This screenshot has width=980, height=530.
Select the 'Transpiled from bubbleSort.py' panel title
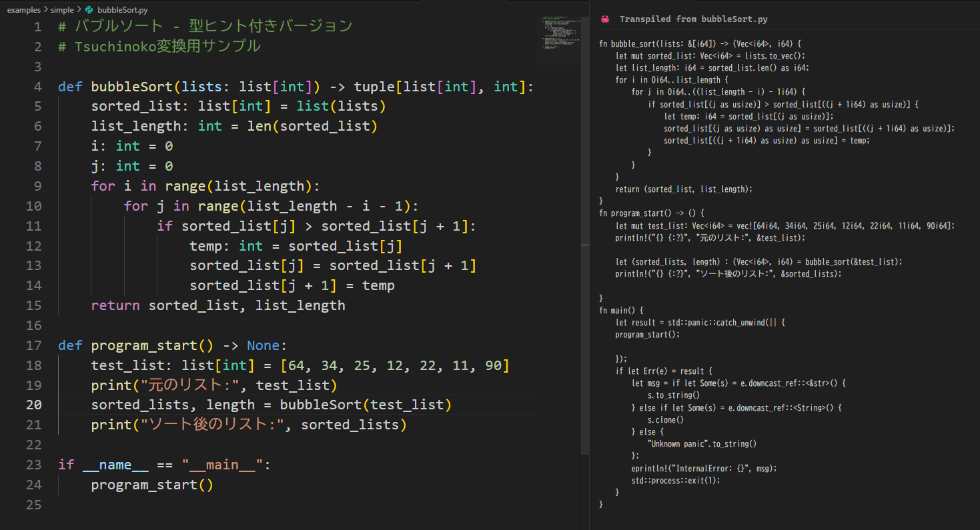tap(693, 19)
